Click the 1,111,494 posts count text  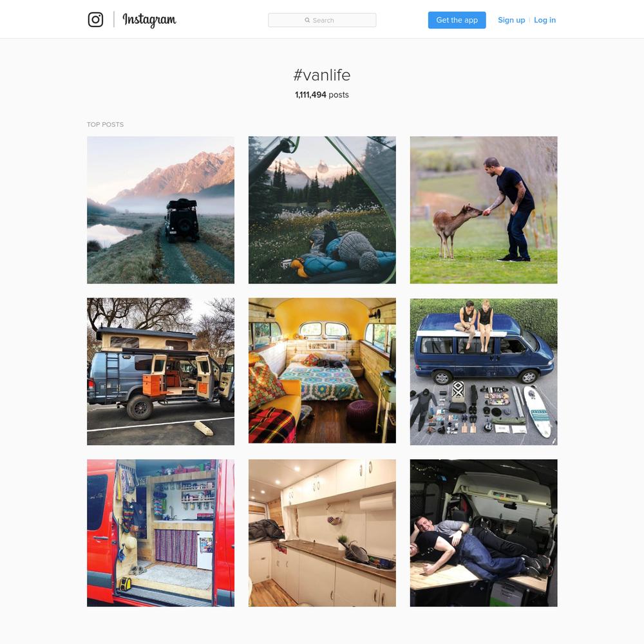[x=322, y=95]
